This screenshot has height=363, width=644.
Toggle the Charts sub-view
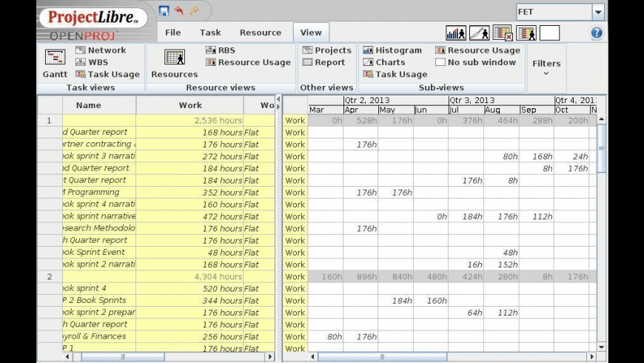coord(384,62)
